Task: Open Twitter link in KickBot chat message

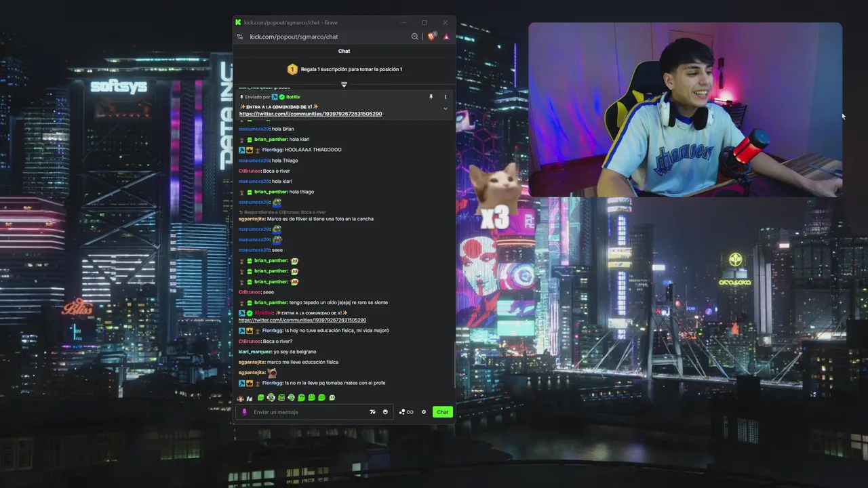Action: point(302,320)
